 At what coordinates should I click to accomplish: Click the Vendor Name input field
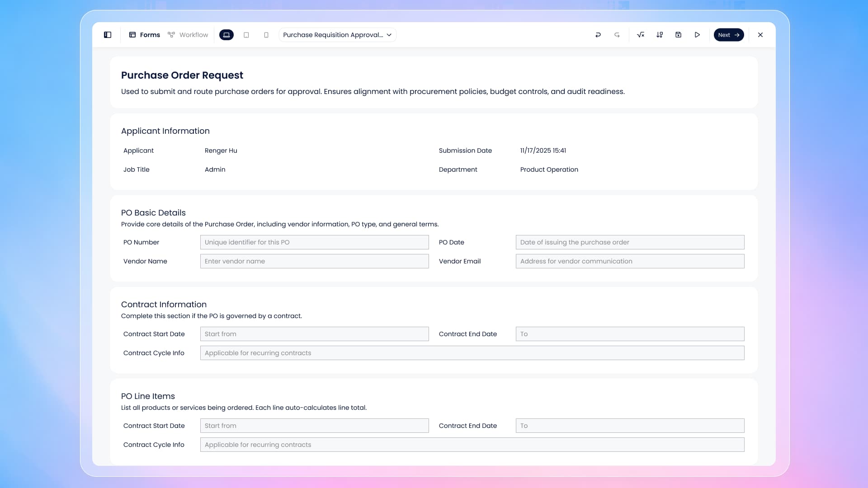[x=314, y=261]
